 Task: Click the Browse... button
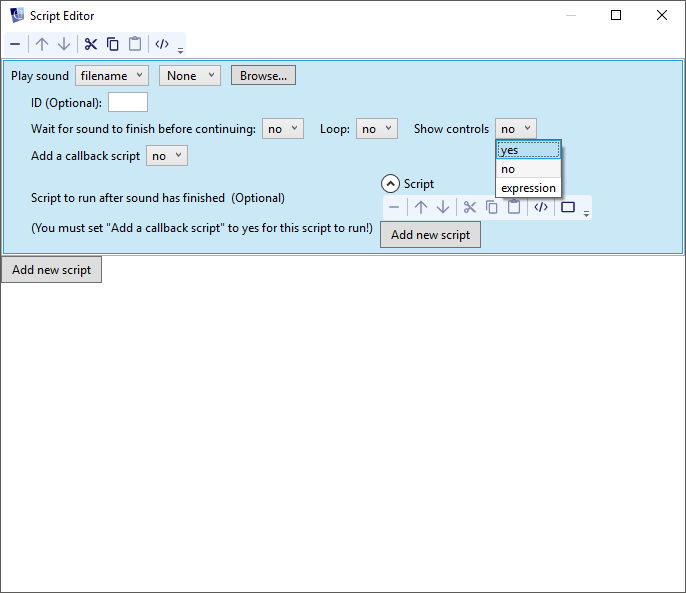tap(263, 76)
